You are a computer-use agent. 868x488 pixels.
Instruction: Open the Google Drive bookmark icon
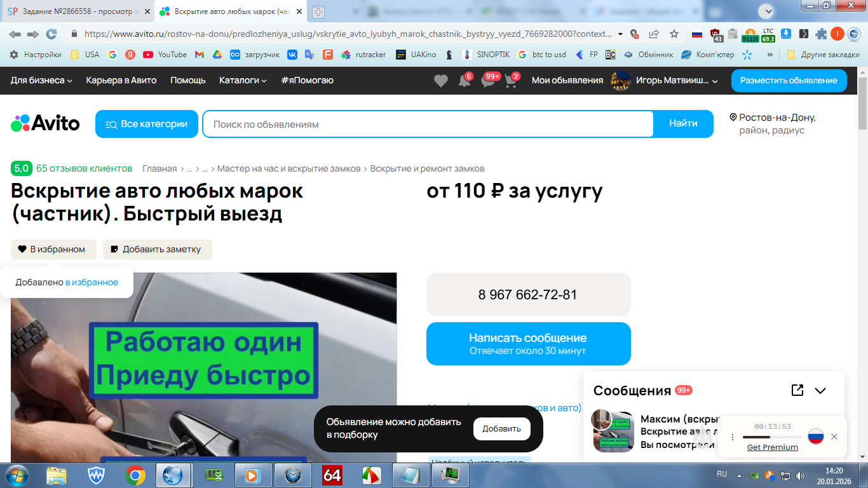click(x=217, y=55)
